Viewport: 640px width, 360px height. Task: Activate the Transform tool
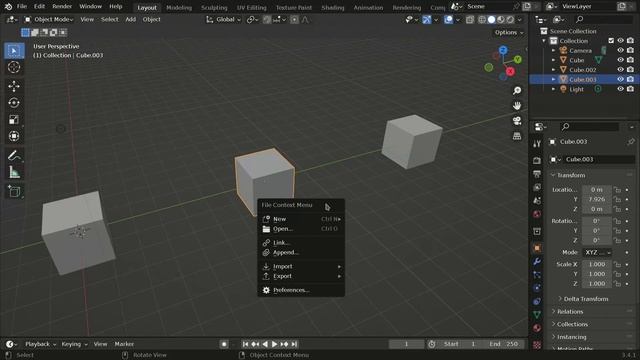tap(14, 136)
